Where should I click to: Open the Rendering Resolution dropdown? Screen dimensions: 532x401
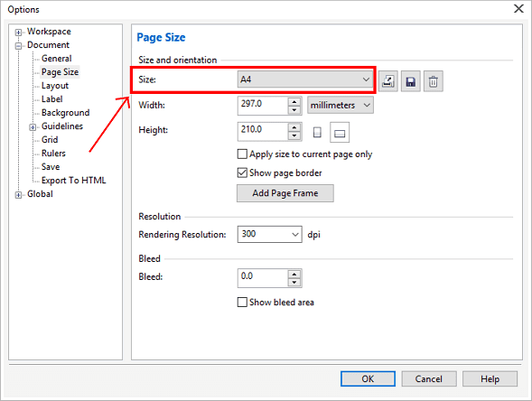pos(295,235)
